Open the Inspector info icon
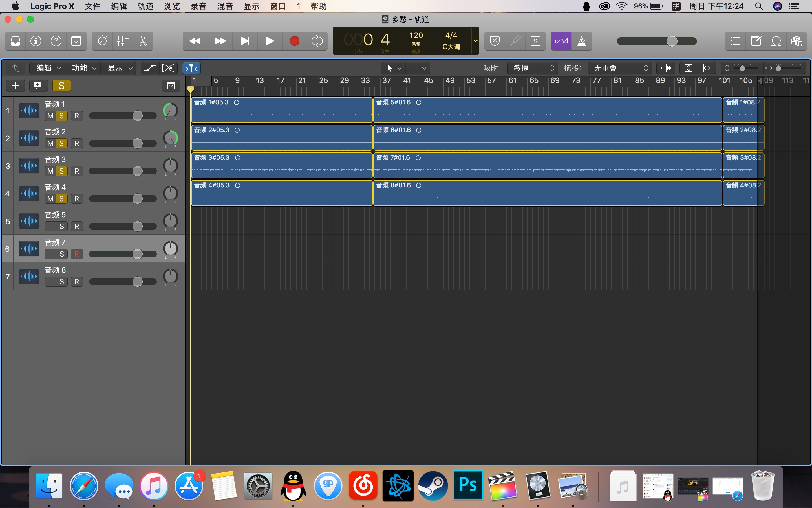The image size is (812, 508). [x=36, y=41]
